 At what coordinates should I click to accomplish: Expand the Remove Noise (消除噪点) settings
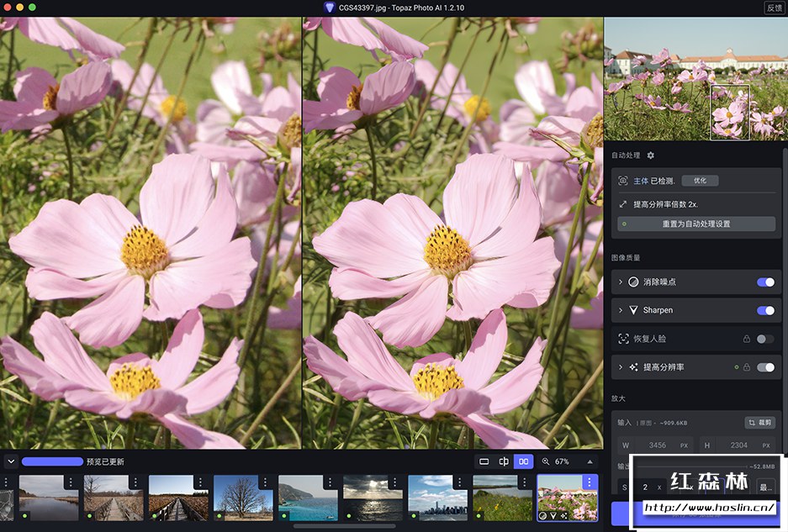tap(621, 282)
